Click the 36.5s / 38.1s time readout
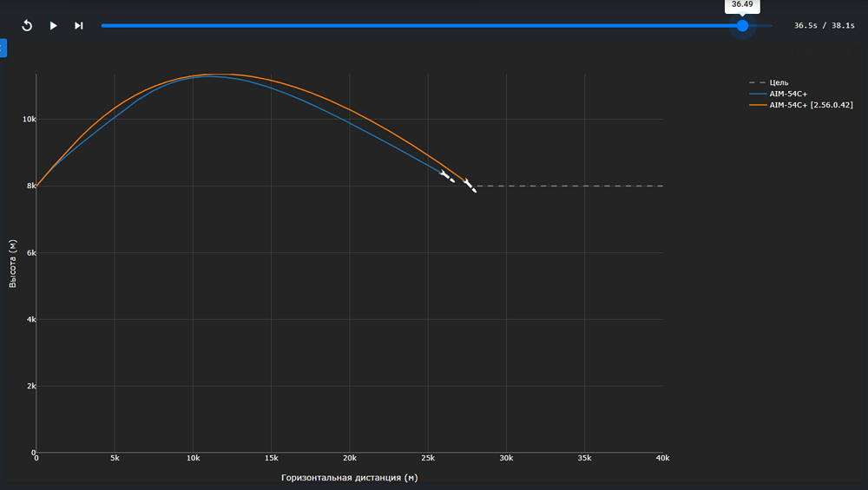Image resolution: width=868 pixels, height=490 pixels. pyautogui.click(x=824, y=25)
